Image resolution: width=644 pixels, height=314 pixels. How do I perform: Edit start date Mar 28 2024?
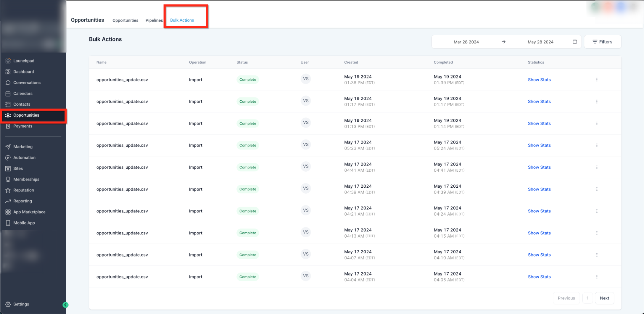tap(466, 42)
